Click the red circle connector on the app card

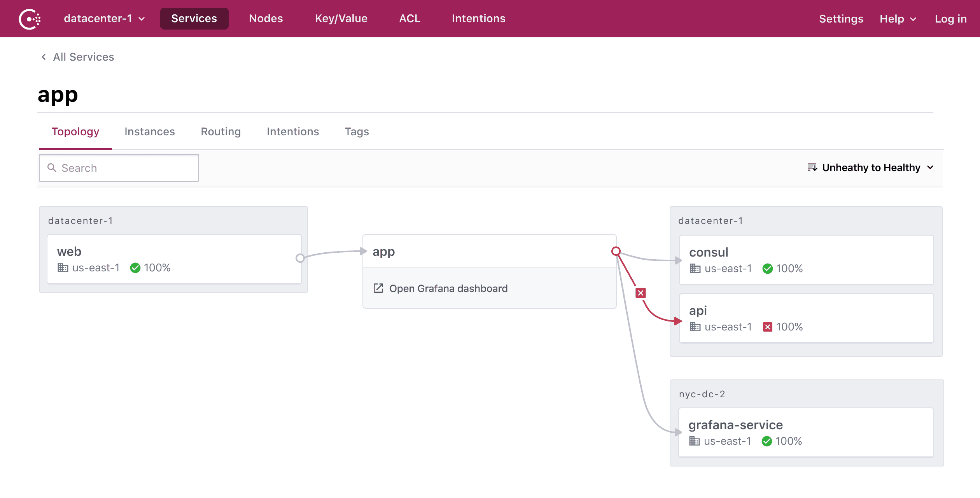616,251
